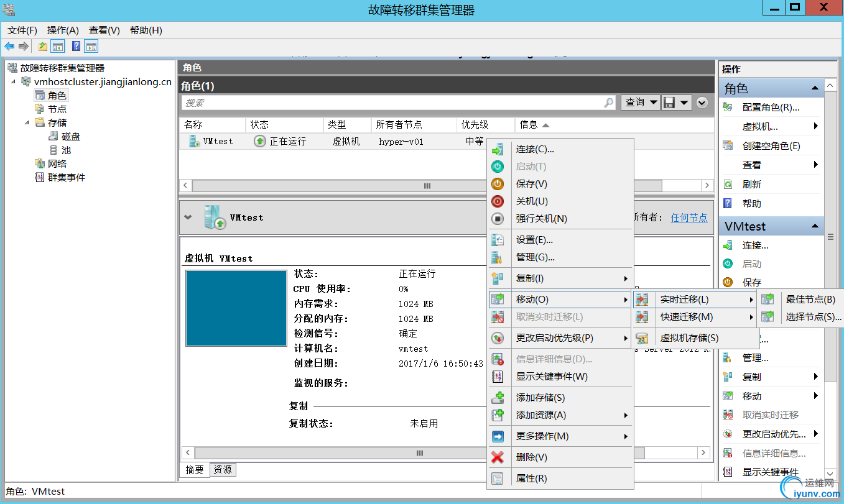Click the 任何节点 owner link
The image size is (844, 504).
(689, 218)
